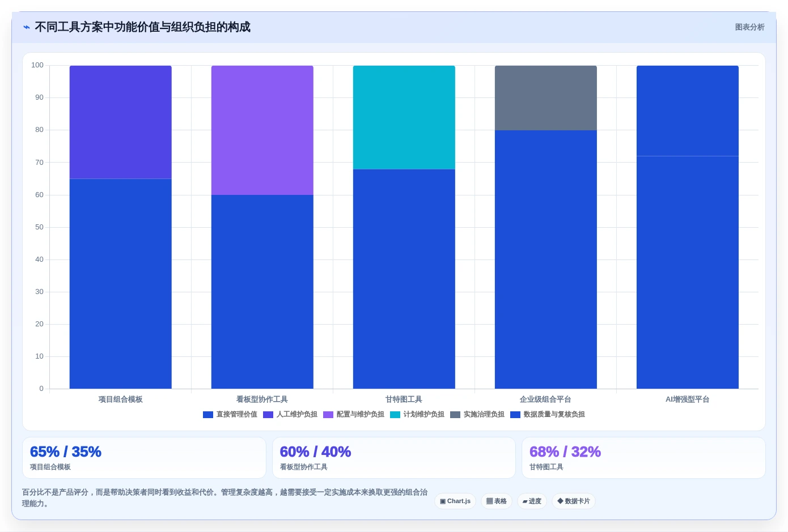Toggle the 人工维护负担 legend swatch
This screenshot has width=788, height=532.
tap(268, 415)
